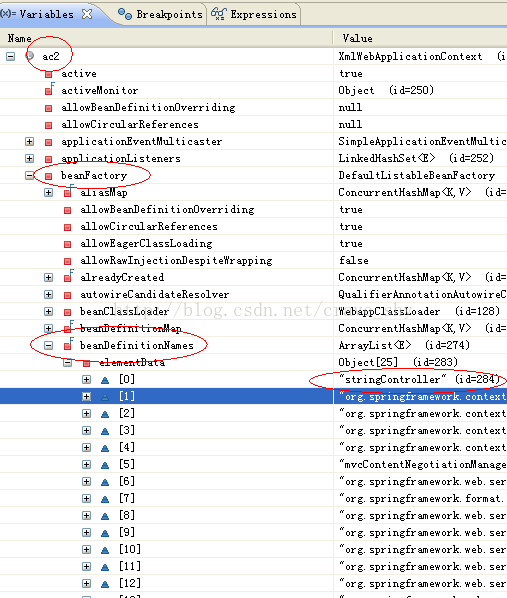Click the Value column header
This screenshot has height=598, width=507.
[x=357, y=39]
